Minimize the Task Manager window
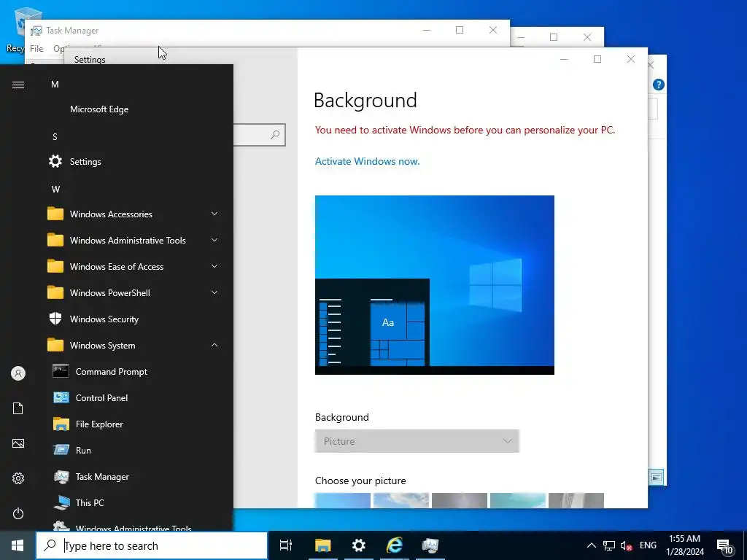 pos(426,30)
